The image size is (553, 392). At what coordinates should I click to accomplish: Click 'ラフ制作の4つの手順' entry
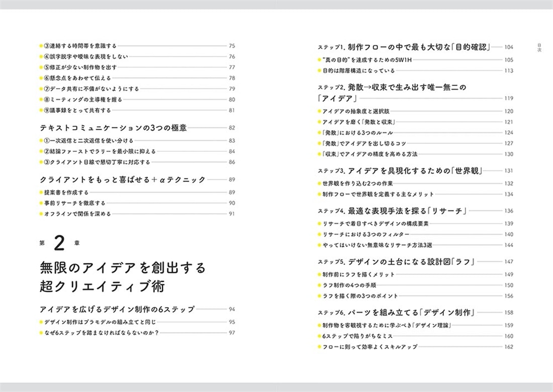pos(349,285)
